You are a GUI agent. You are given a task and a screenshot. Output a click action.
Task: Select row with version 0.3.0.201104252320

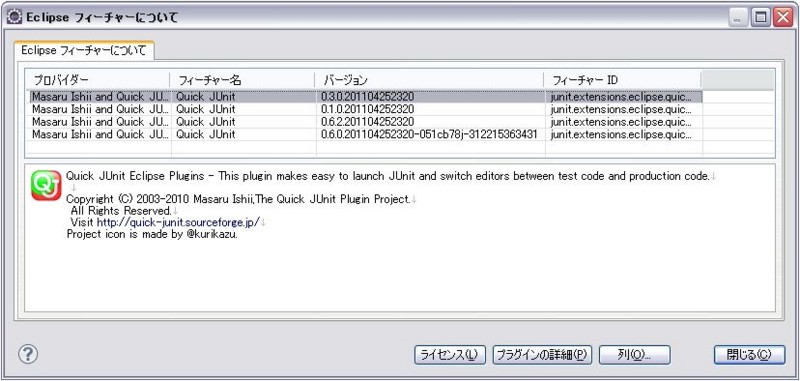coord(366,96)
